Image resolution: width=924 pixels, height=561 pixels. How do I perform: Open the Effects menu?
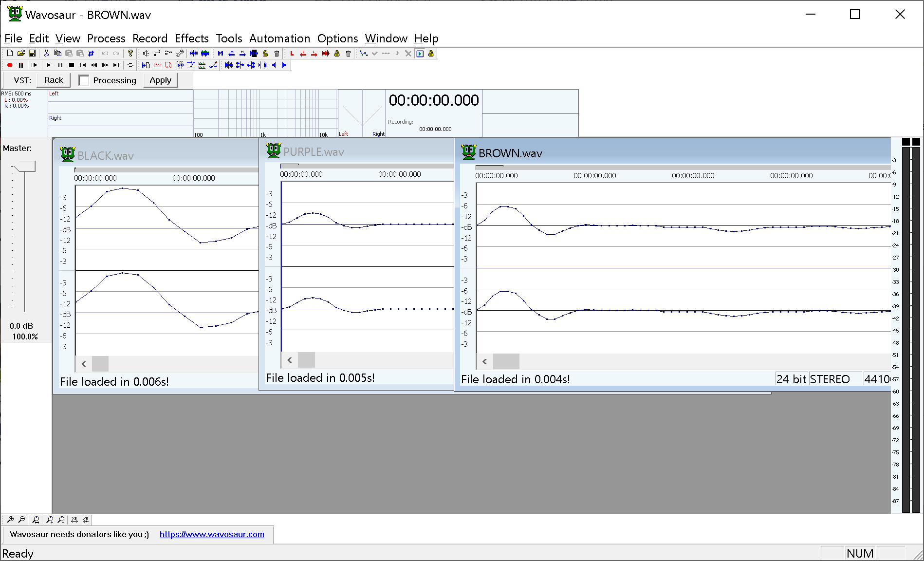tap(192, 38)
